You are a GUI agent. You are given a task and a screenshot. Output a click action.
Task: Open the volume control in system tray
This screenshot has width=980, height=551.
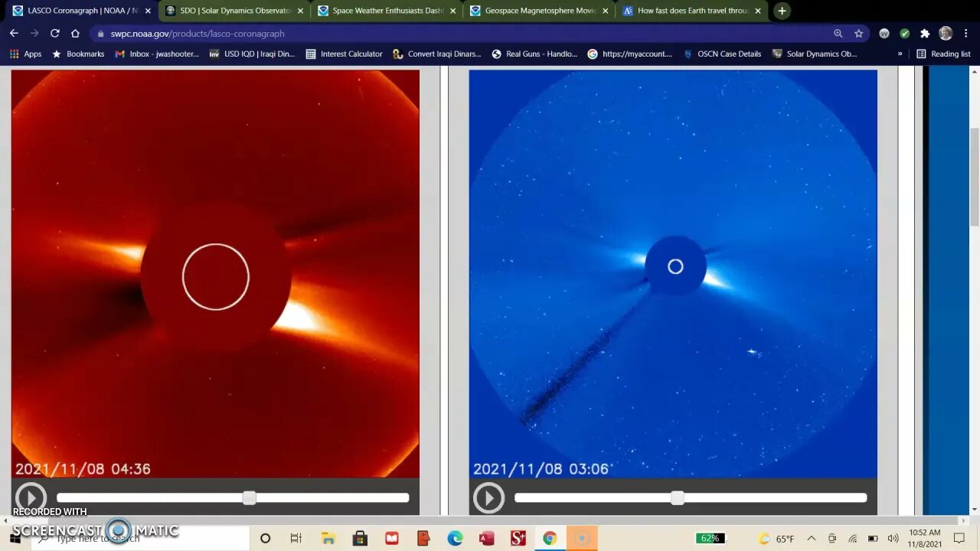(x=893, y=539)
